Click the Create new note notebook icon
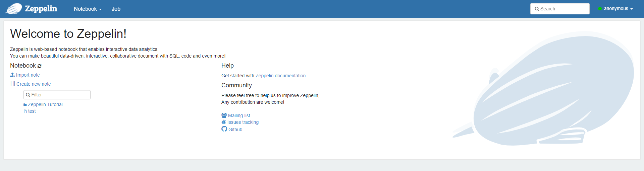644x171 pixels. (x=13, y=84)
